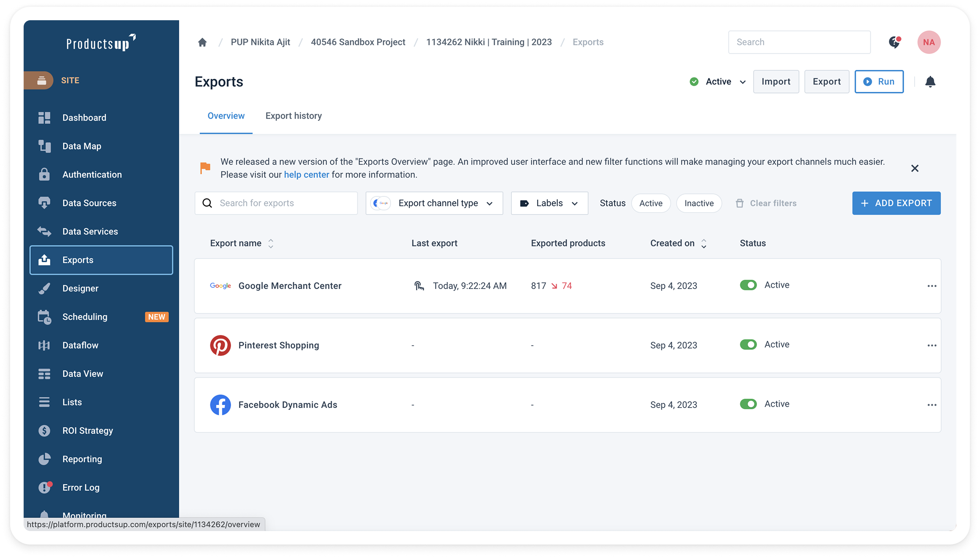Open Scheduling calendar icon
This screenshot has width=980, height=558.
pyautogui.click(x=44, y=317)
